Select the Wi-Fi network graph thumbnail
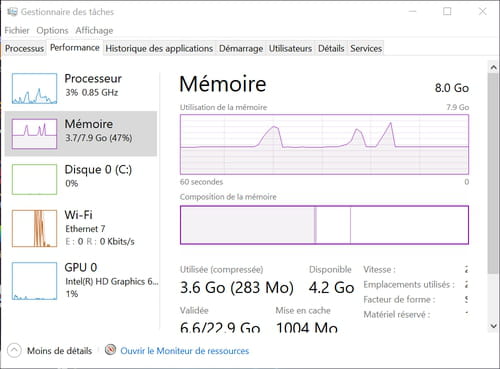500x369 pixels. pyautogui.click(x=34, y=228)
